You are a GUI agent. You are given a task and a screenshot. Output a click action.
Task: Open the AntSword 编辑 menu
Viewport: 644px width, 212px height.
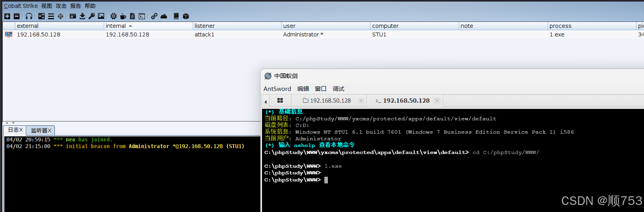pyautogui.click(x=303, y=89)
